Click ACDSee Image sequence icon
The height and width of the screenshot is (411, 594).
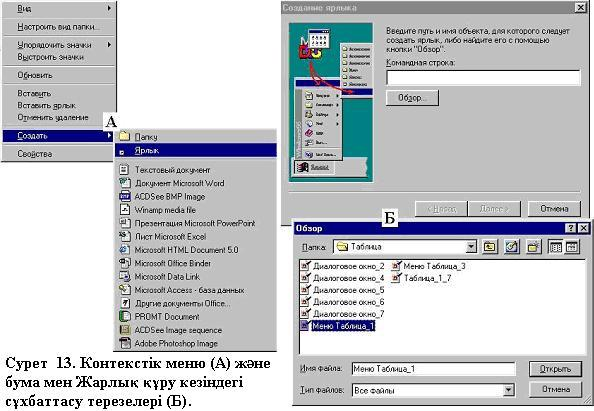click(x=125, y=330)
